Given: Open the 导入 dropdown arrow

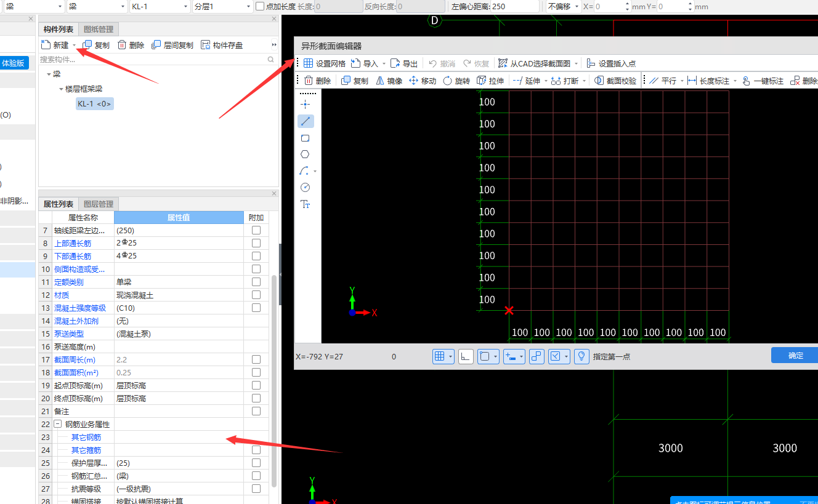Looking at the screenshot, I should (x=383, y=63).
